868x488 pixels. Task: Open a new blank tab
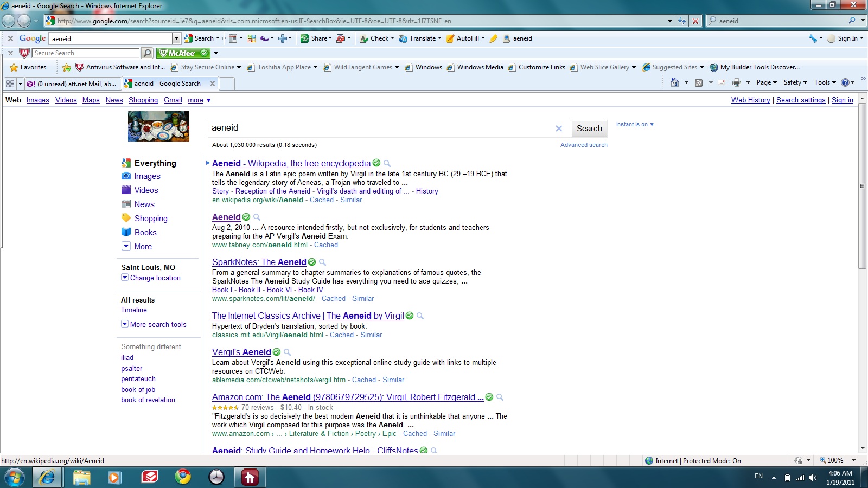[227, 84]
